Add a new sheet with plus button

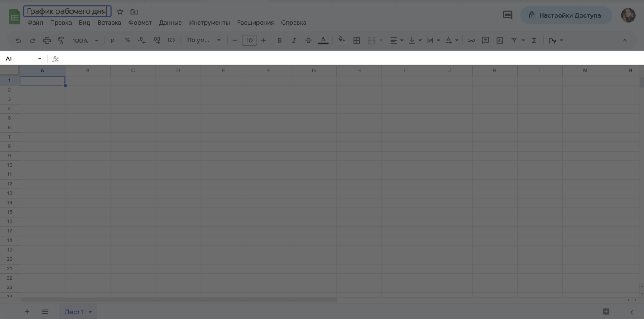[27, 312]
